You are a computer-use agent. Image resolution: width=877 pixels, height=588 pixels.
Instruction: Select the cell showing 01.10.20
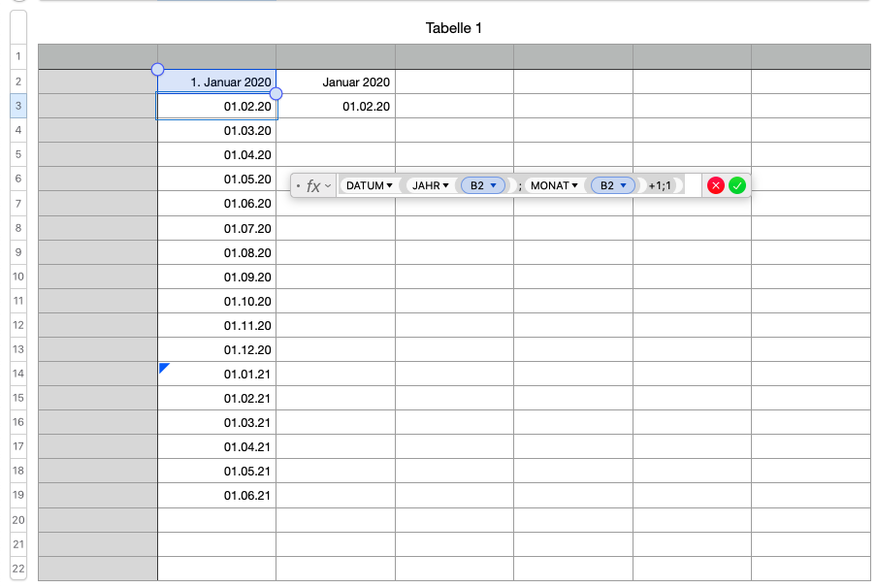(217, 301)
